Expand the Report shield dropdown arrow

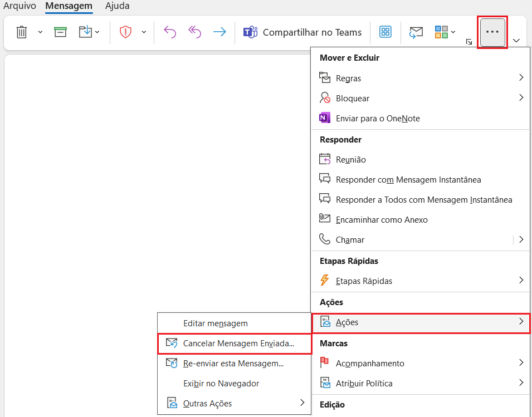[144, 32]
